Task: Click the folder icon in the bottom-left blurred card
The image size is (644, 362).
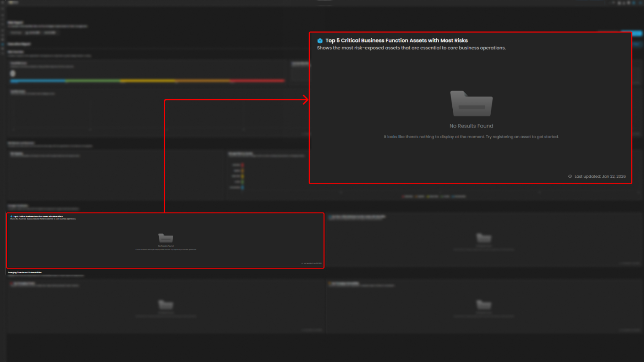Action: [166, 305]
